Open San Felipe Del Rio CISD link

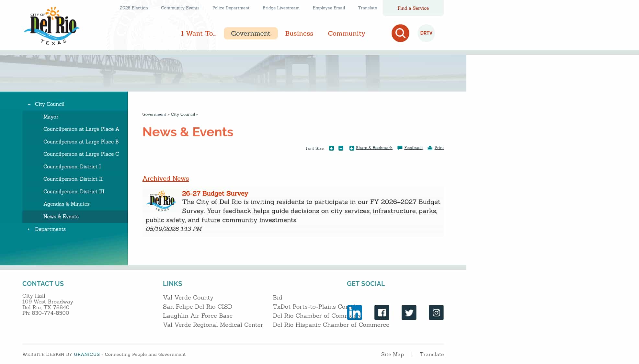click(x=198, y=307)
